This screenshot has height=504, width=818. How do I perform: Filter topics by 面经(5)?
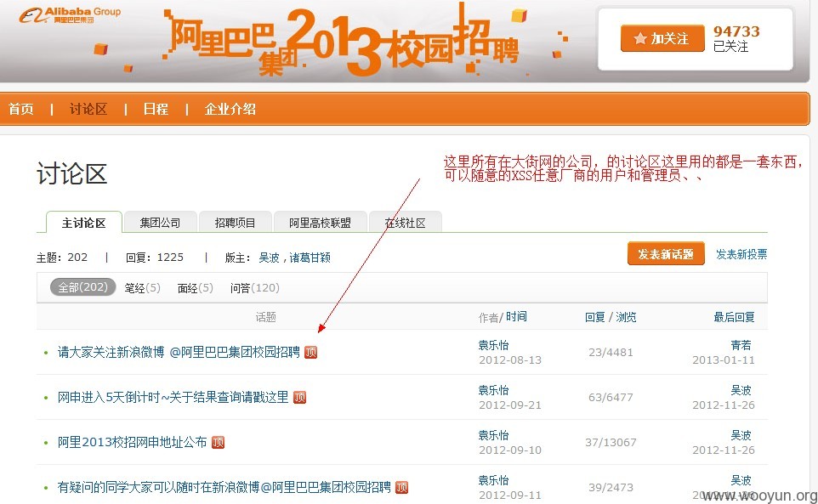point(195,288)
